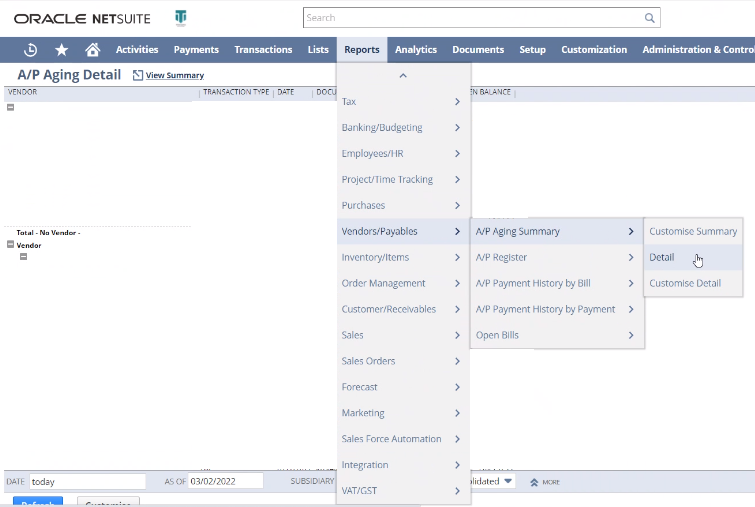This screenshot has height=507, width=755.
Task: Click the scroll-up chevron in Reports menu
Action: pos(403,76)
